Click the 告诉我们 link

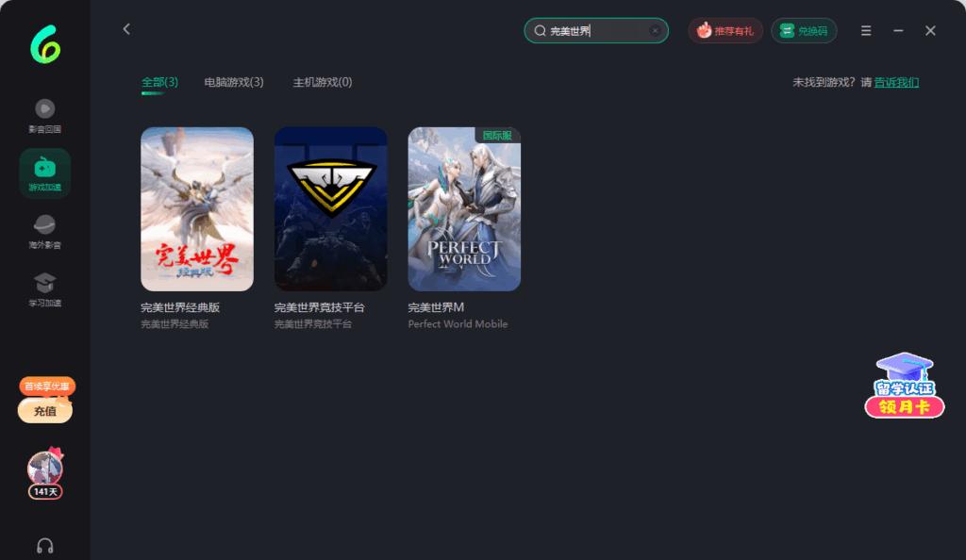coord(896,82)
